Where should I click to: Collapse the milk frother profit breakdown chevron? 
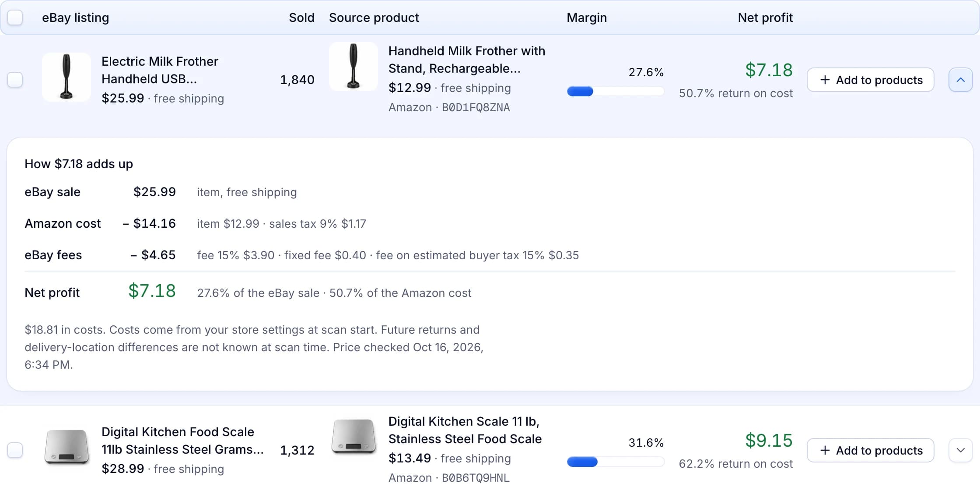(960, 80)
